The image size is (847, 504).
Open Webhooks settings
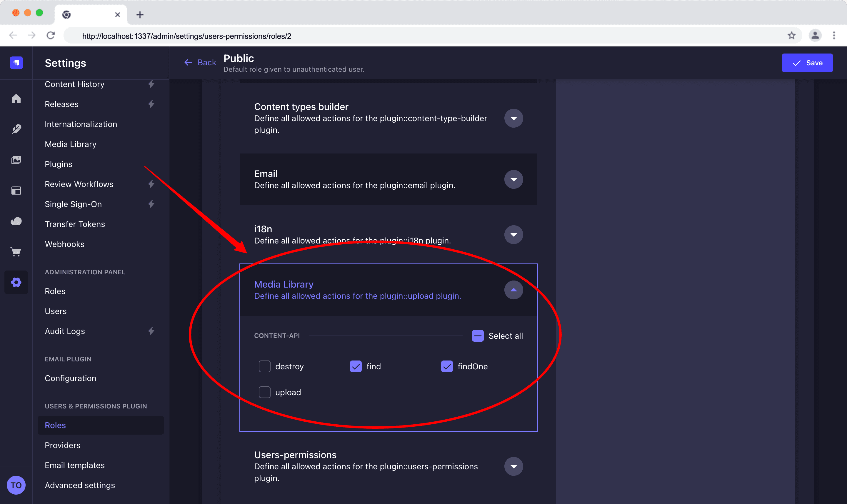(64, 244)
